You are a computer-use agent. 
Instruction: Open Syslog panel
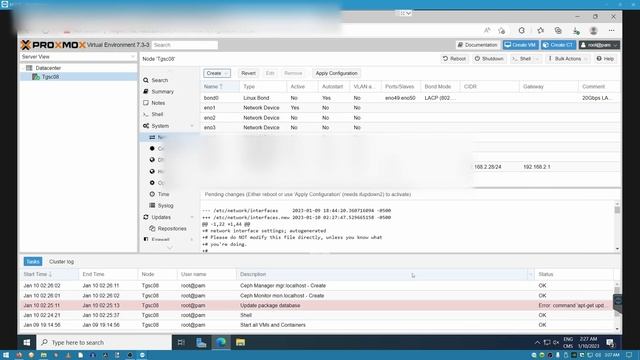coord(165,206)
